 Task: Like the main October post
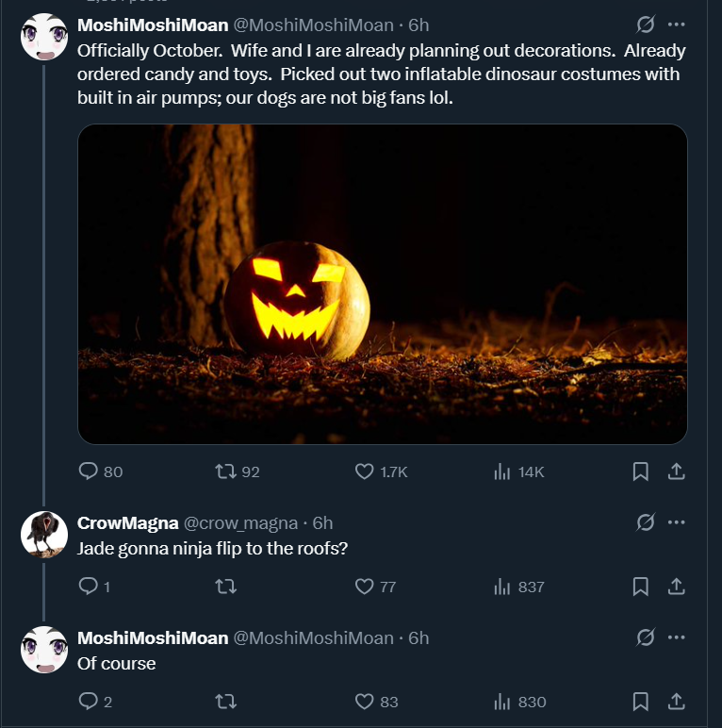pyautogui.click(x=365, y=472)
